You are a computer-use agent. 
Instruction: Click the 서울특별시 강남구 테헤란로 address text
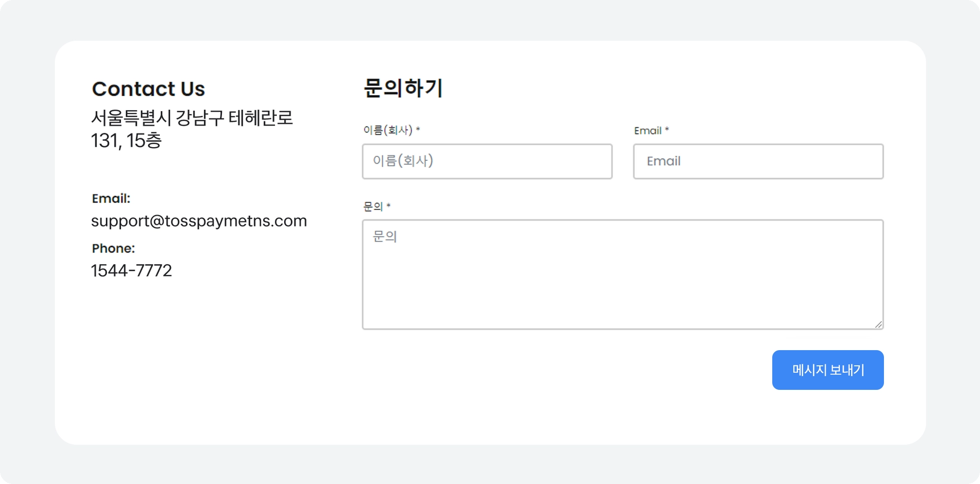click(x=192, y=118)
